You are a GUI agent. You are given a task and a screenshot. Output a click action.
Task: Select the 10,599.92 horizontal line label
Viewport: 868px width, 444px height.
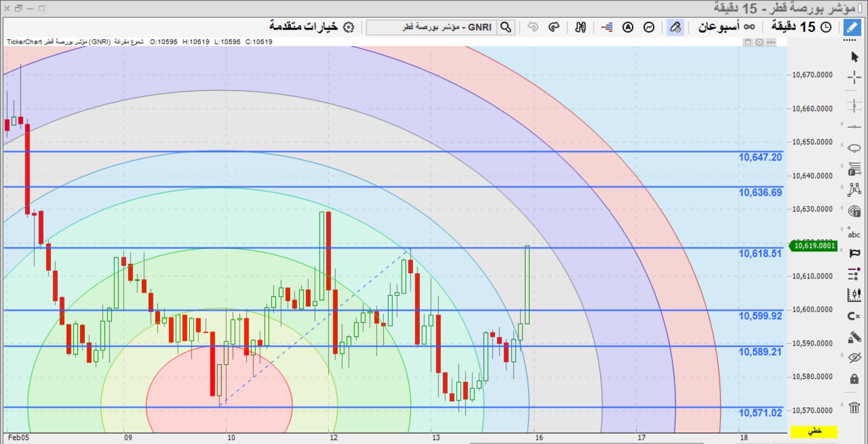coord(760,316)
